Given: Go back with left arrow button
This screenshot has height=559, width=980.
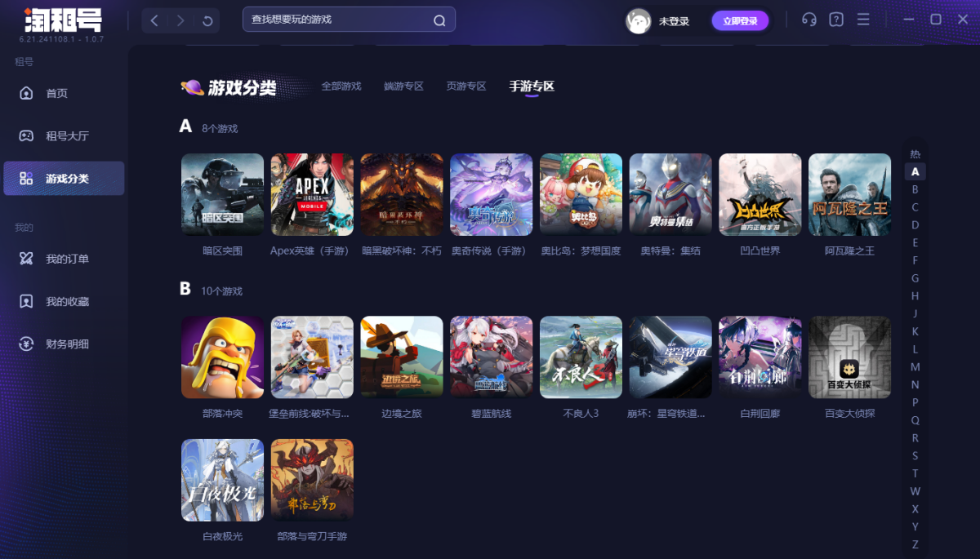Looking at the screenshot, I should (155, 20).
